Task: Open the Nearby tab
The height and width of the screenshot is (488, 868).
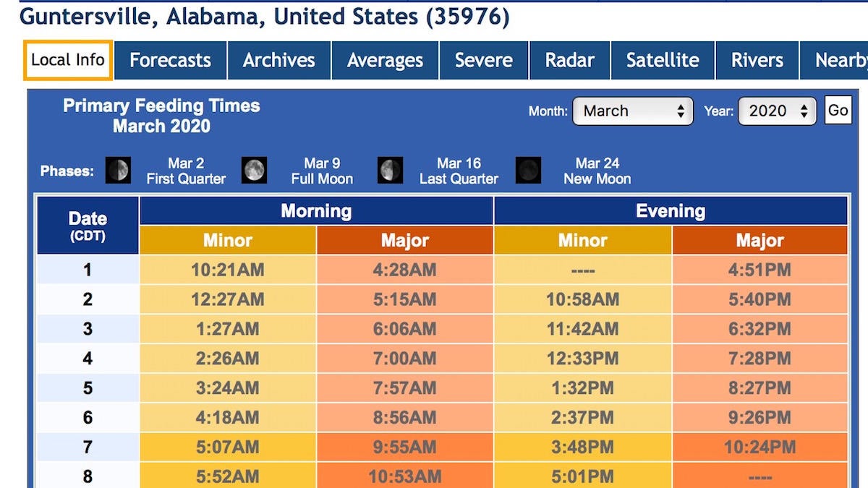Action: (834, 60)
